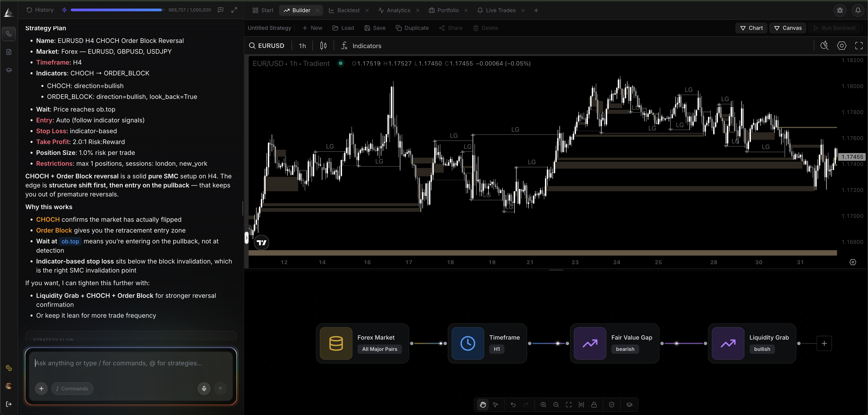
Task: Open the candlestick chart type icon
Action: coord(323,46)
